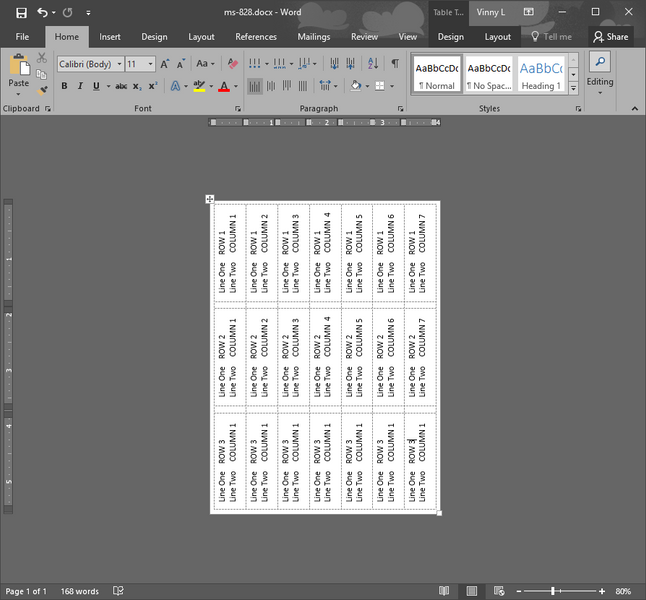Click the Format Painter brush icon
This screenshot has width=646, height=600.
pos(42,90)
